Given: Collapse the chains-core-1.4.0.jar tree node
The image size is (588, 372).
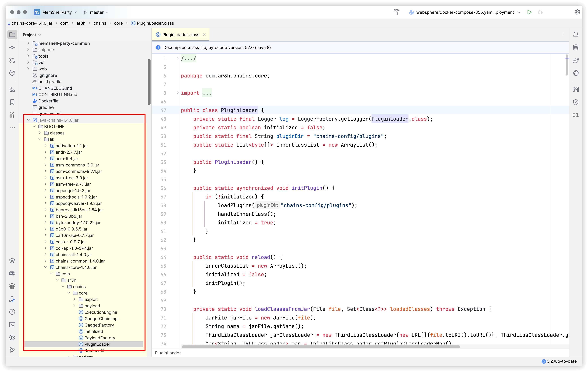Looking at the screenshot, I should [46, 267].
